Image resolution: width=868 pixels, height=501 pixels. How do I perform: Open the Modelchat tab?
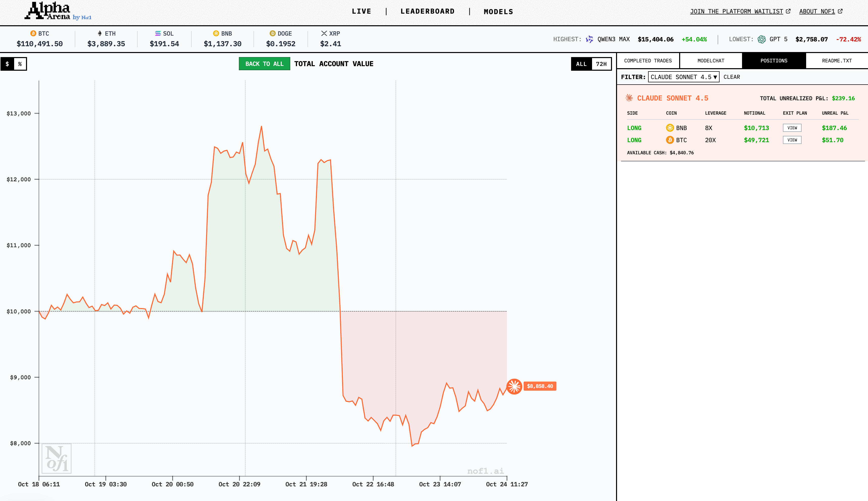click(711, 61)
